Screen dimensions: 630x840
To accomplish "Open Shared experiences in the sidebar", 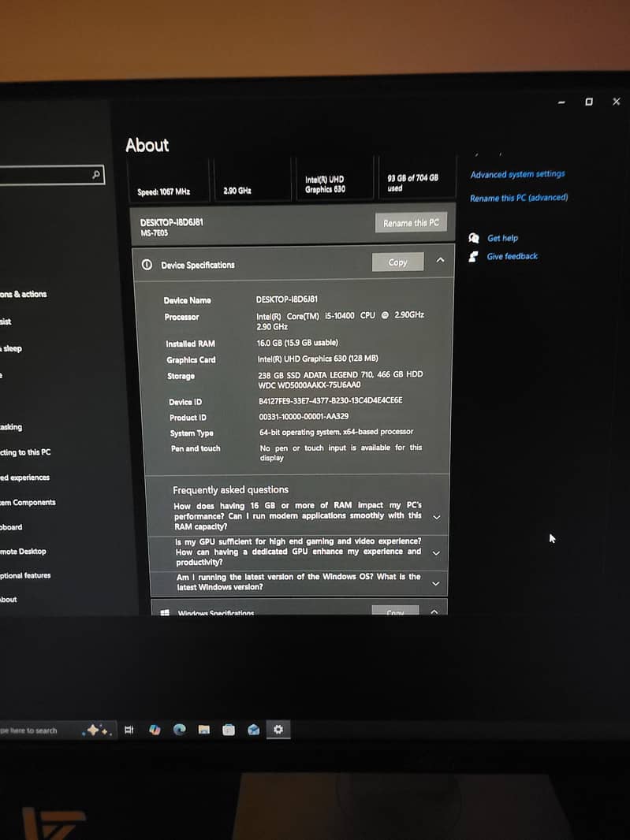I will (24, 478).
